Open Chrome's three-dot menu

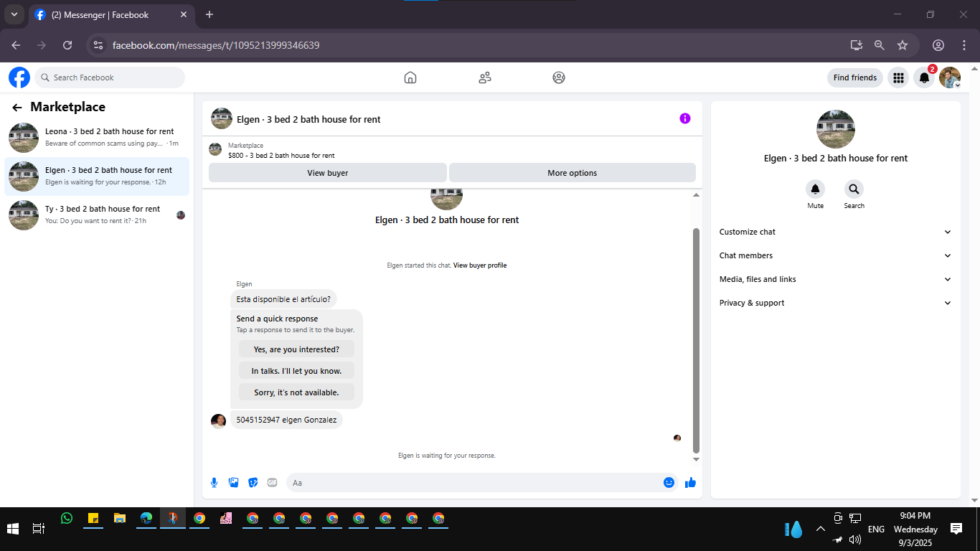963,45
